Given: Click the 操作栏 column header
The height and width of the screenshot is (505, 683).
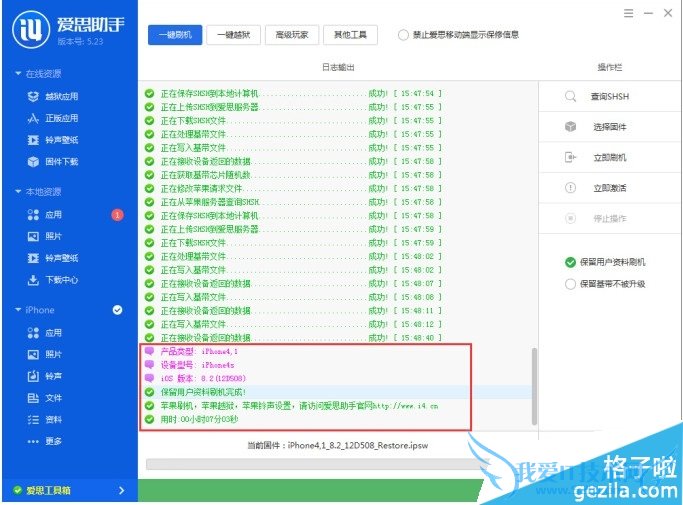Looking at the screenshot, I should click(x=609, y=68).
